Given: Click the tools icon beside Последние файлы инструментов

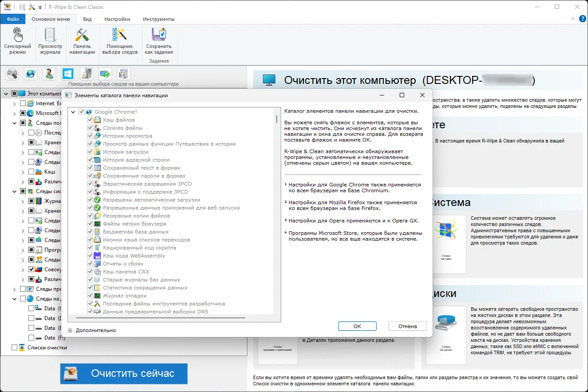Looking at the screenshot, I should [97, 304].
